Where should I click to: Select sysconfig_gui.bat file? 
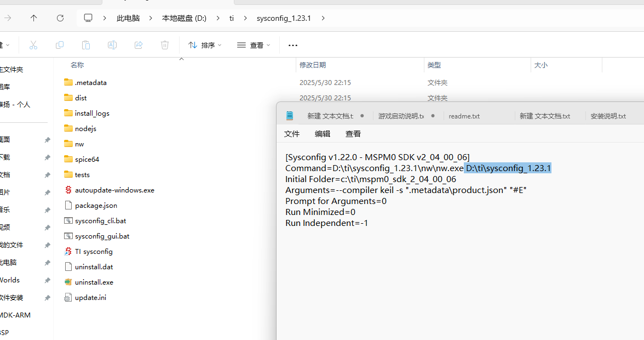pos(97,236)
